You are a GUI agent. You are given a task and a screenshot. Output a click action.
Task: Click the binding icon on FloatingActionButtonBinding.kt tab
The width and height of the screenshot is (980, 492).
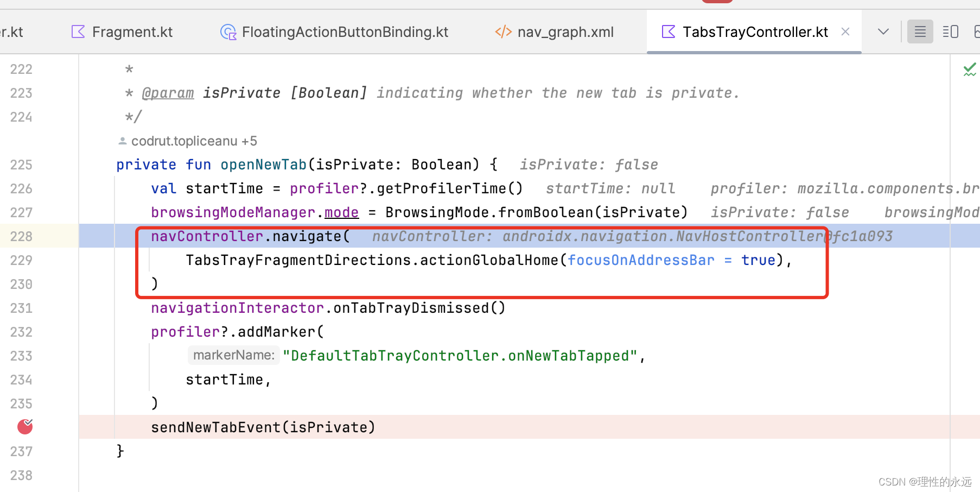click(228, 31)
